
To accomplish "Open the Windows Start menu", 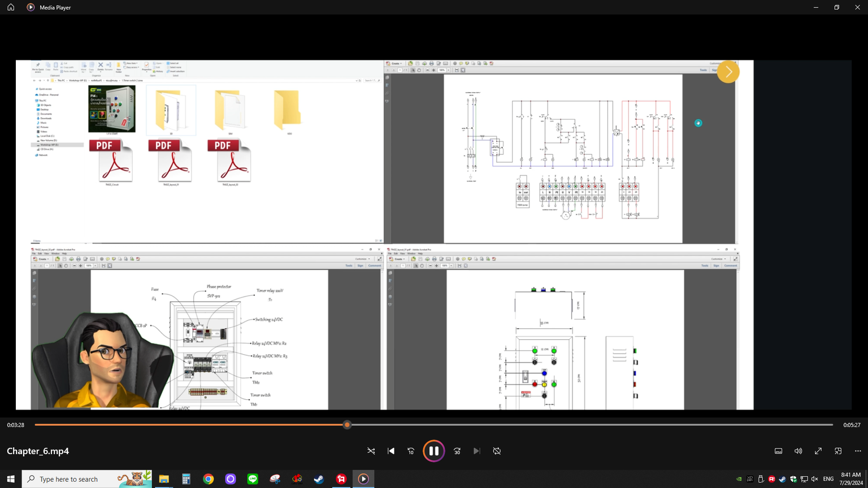I will [11, 479].
